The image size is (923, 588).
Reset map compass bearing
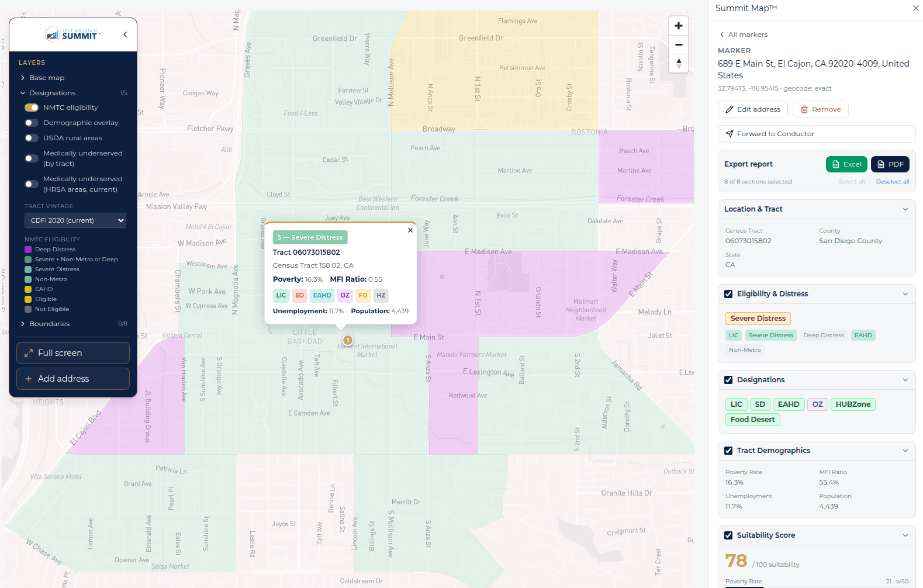coord(678,63)
